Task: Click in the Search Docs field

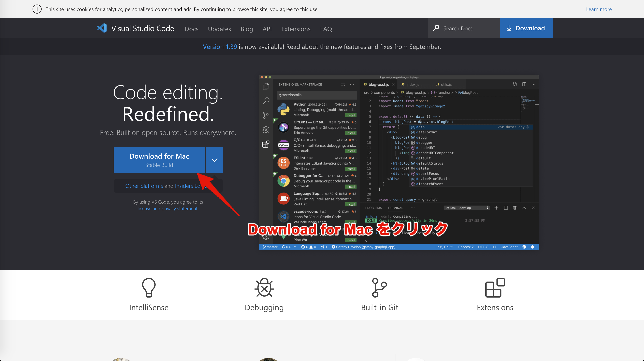Action: pos(464,28)
